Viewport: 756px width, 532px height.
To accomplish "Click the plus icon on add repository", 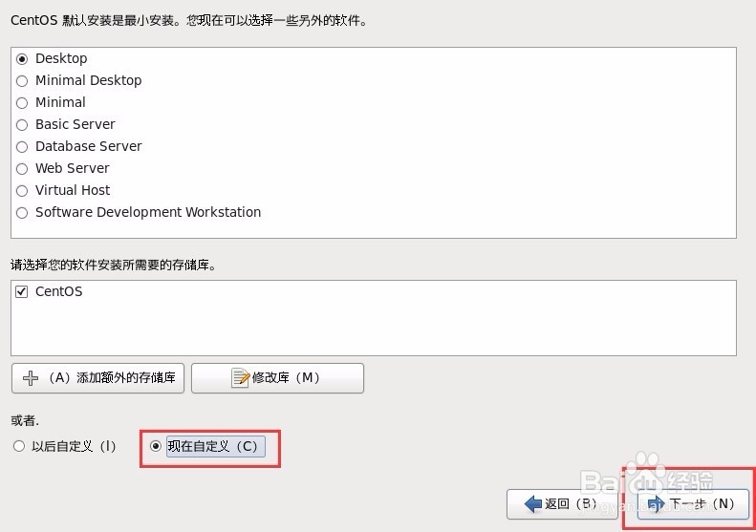I will (31, 378).
